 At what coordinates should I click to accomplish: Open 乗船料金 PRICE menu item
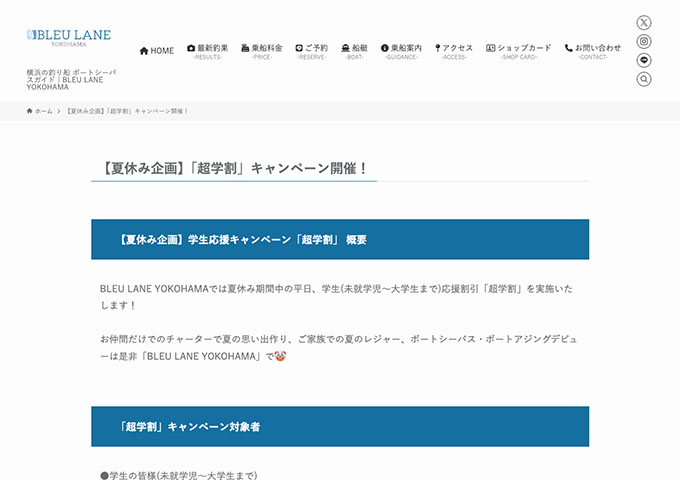tap(262, 51)
